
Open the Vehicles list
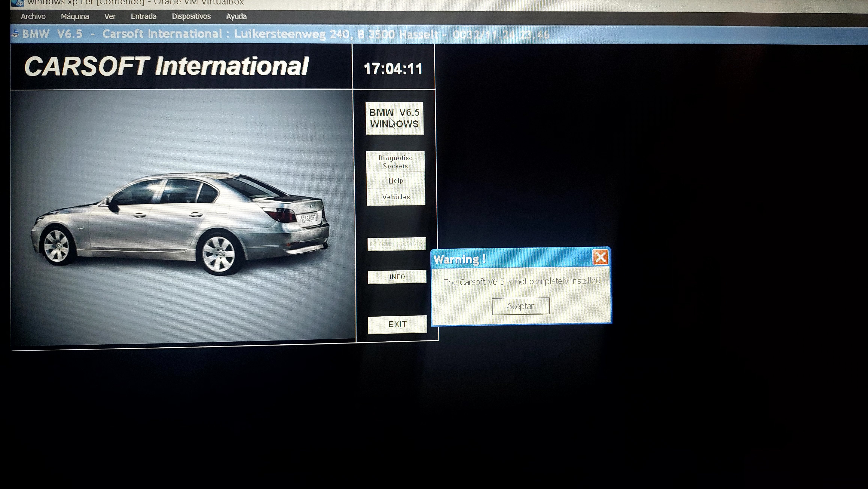396,197
